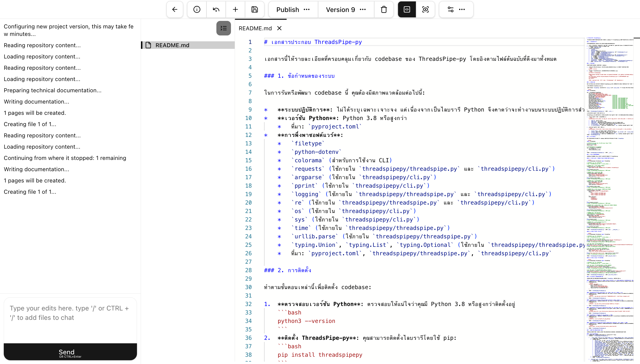
Task: Switch to the README.md tab
Action: pos(255,28)
